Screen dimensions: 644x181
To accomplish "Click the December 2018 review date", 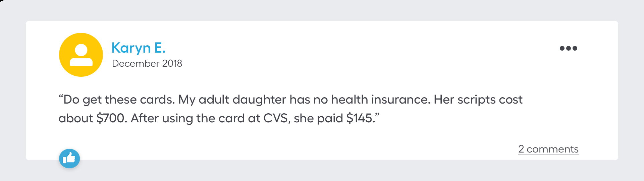I will coord(147,63).
